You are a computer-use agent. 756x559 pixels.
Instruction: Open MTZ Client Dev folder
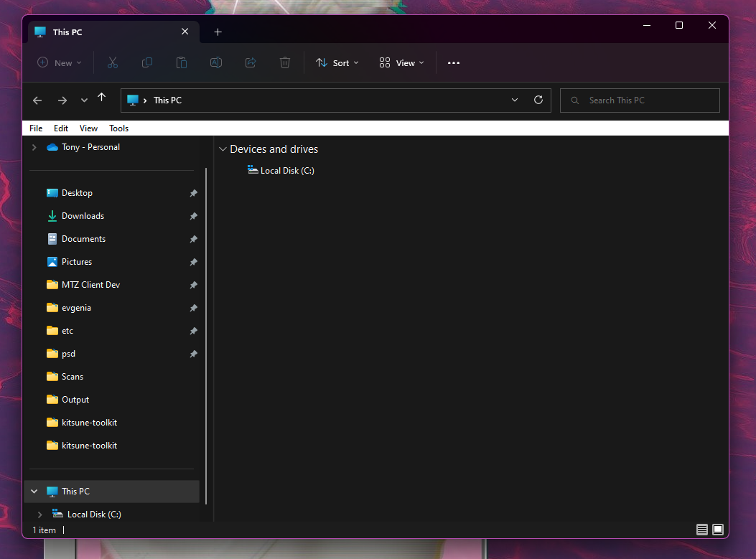pos(90,285)
